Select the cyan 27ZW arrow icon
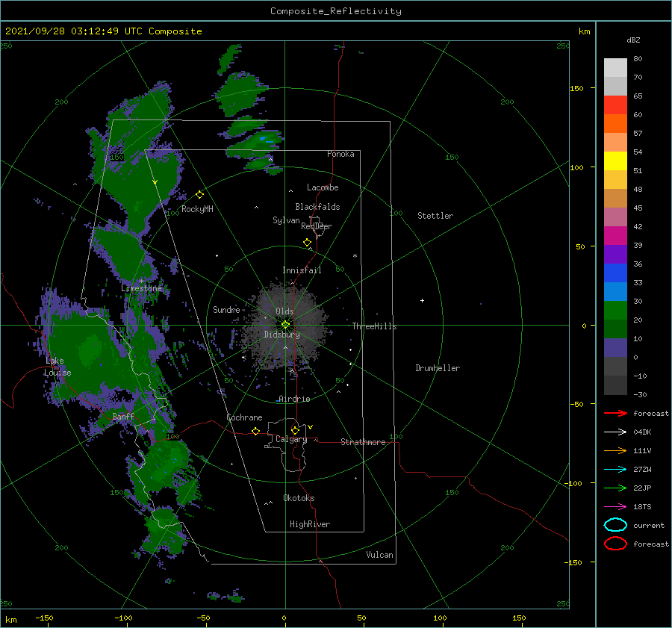This screenshot has height=628, width=672. click(x=615, y=469)
